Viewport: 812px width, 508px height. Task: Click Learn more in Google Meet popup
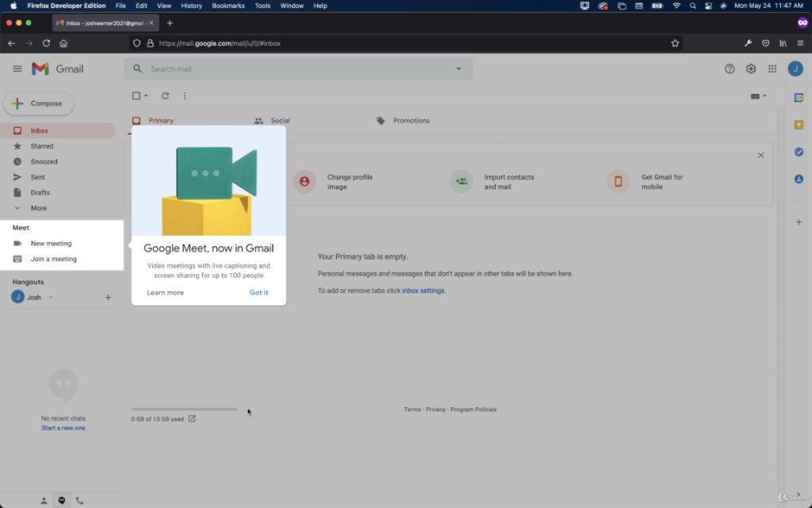(x=165, y=292)
